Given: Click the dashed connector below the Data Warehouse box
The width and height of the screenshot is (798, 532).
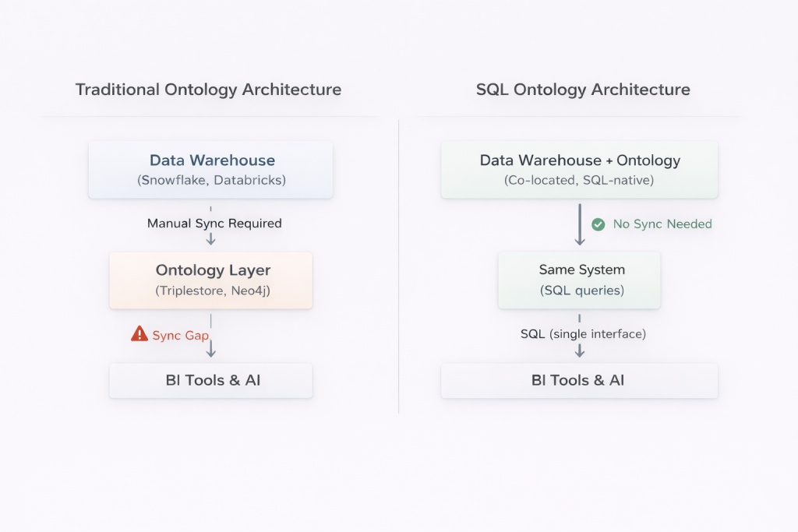Looking at the screenshot, I should click(x=211, y=207).
